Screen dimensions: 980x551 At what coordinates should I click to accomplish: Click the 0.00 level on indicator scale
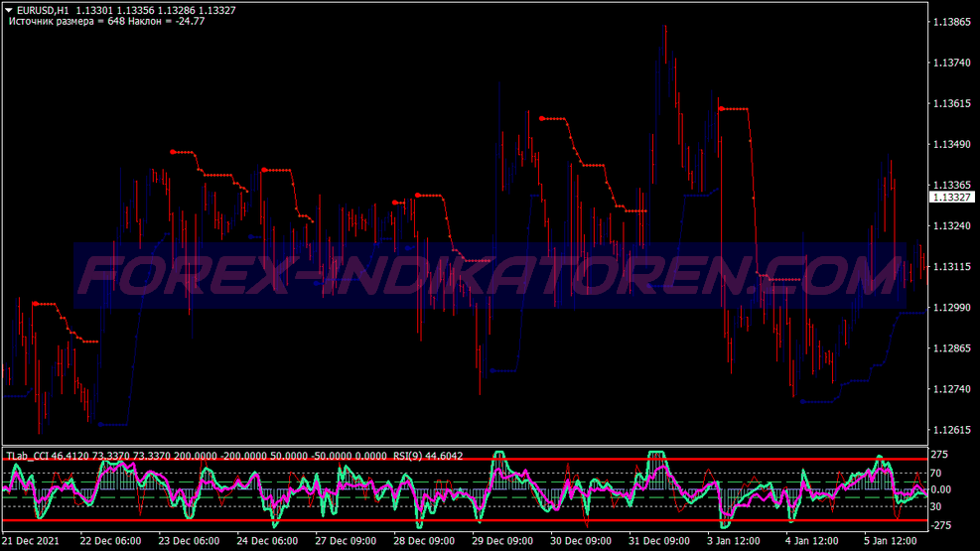click(x=940, y=489)
